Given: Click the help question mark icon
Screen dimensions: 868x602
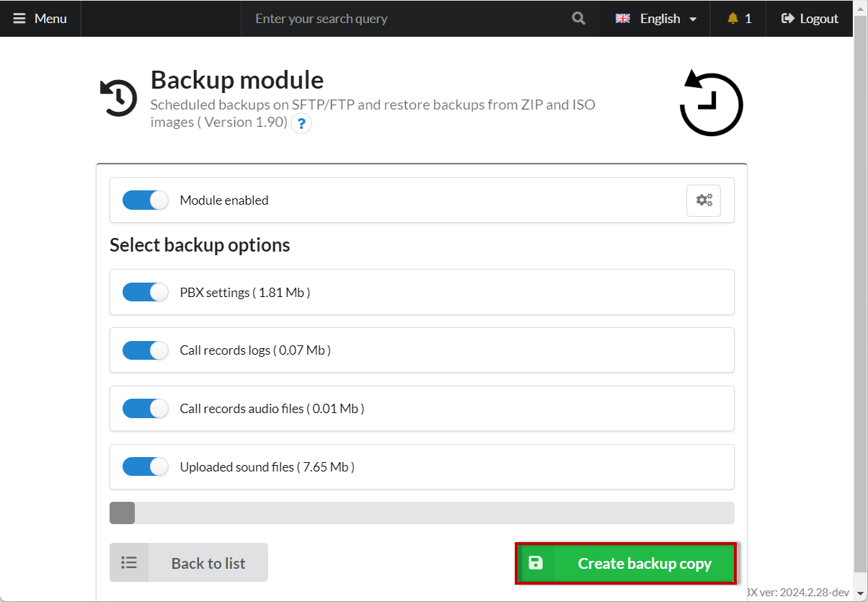Looking at the screenshot, I should pos(301,123).
